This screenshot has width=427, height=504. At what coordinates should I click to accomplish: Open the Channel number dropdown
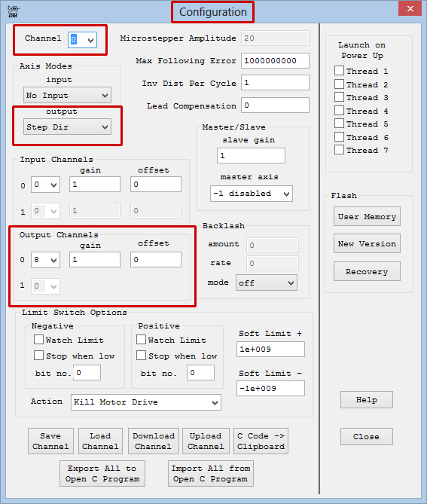tap(82, 40)
